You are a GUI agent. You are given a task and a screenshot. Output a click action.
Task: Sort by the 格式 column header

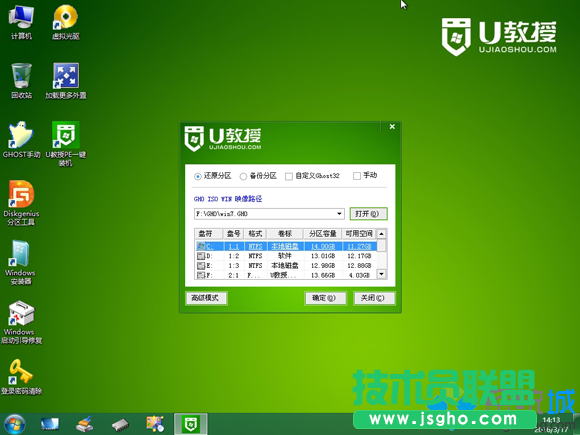[255, 233]
